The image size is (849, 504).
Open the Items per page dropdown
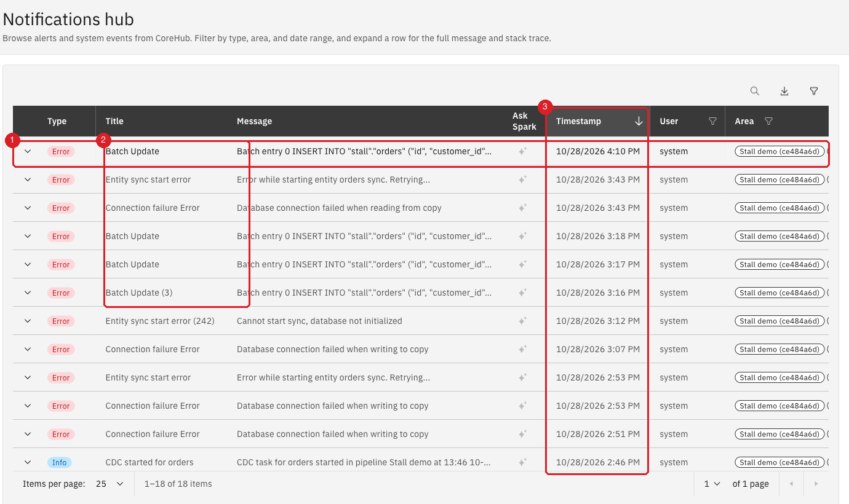click(x=110, y=484)
